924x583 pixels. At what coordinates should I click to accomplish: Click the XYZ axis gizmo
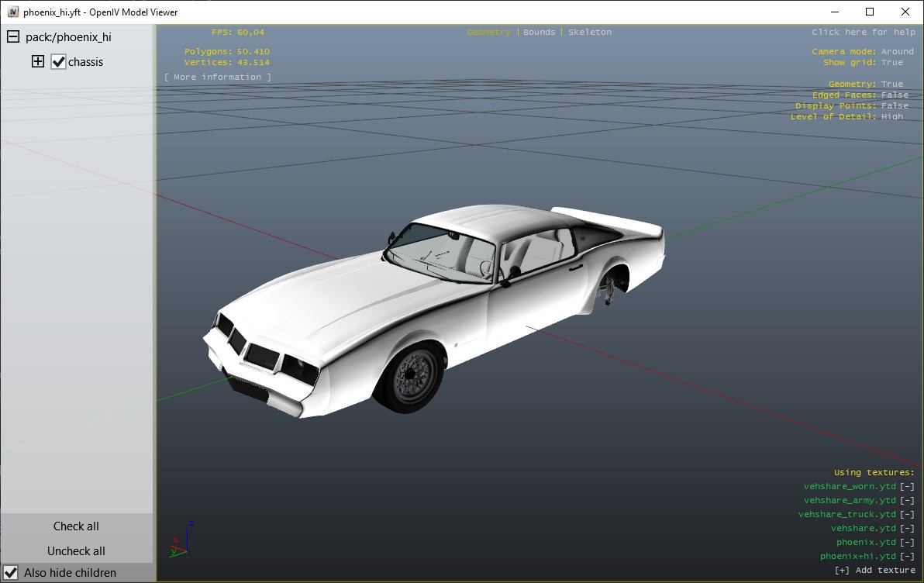[180, 540]
